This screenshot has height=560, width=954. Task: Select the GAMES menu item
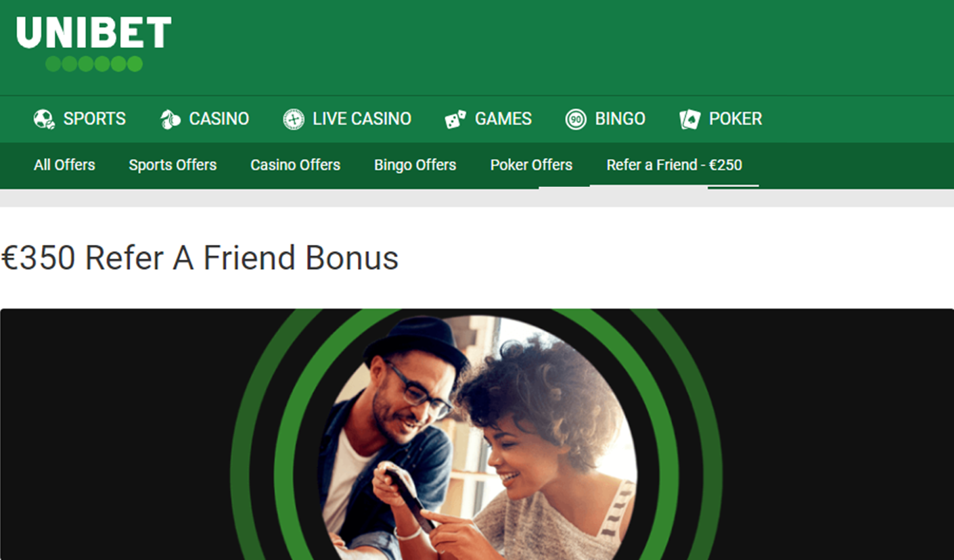503,119
